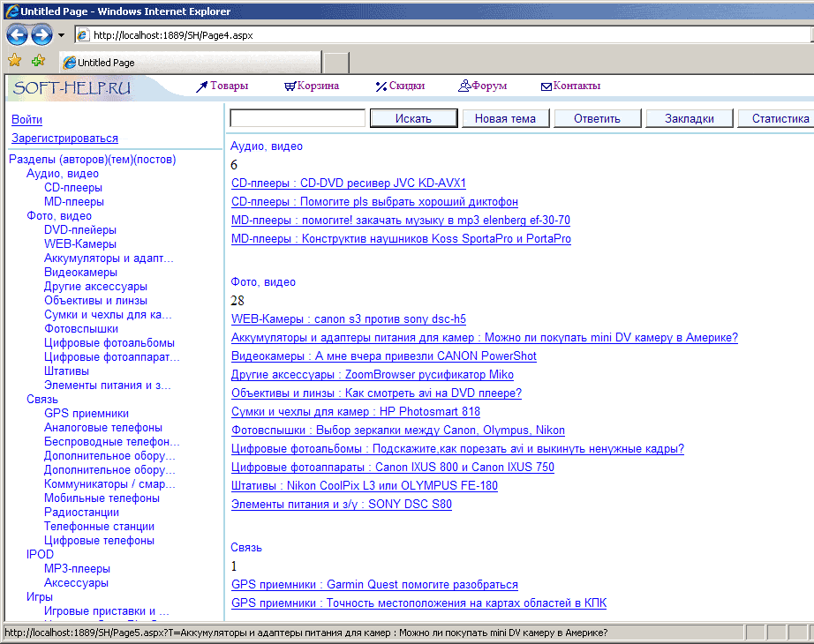Viewport: 814px width, 644px height.
Task: Open Nikon CoolPix L3 или OLYMPUS topic
Action: [365, 486]
